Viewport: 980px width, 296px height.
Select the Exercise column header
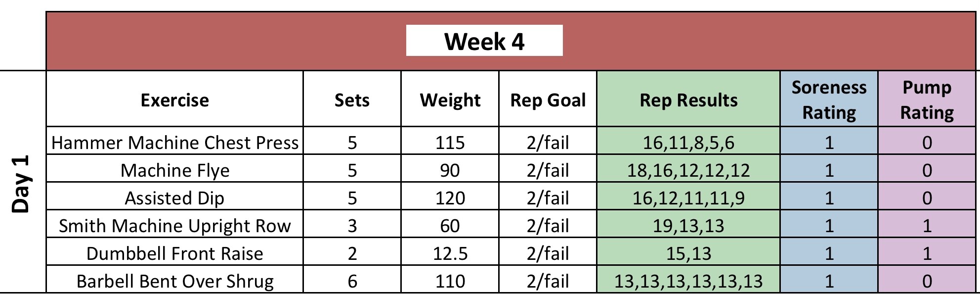(x=174, y=100)
